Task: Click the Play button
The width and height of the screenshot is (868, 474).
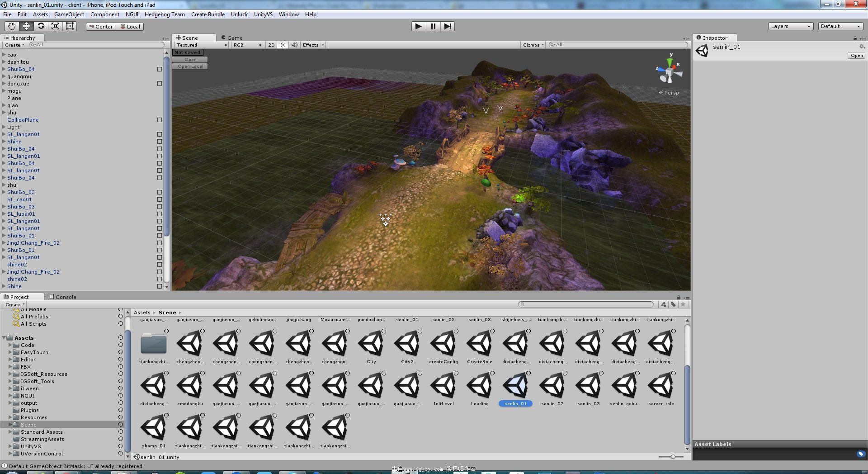Action: 418,26
